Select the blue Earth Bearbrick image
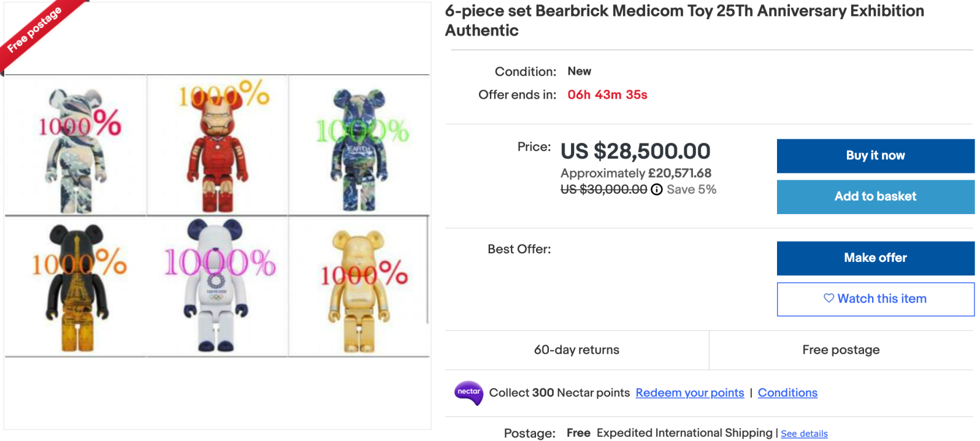The image size is (980, 441). click(359, 146)
